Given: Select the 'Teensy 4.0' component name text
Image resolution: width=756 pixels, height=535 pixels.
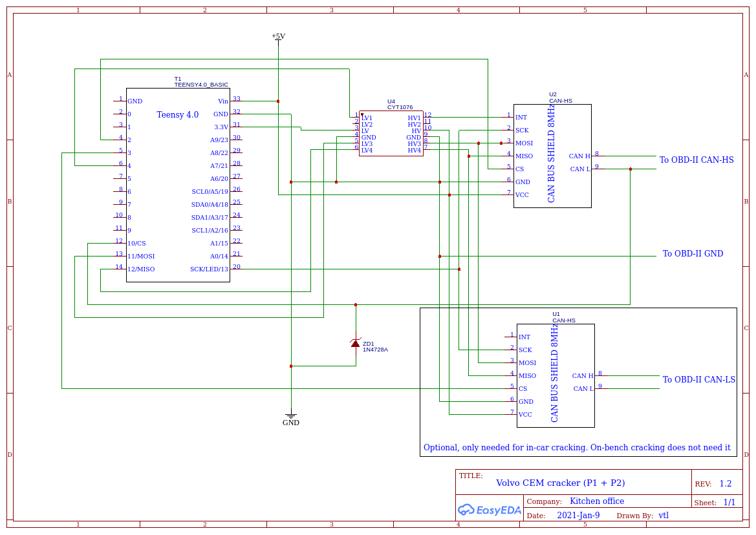Looking at the screenshot, I should pyautogui.click(x=177, y=114).
